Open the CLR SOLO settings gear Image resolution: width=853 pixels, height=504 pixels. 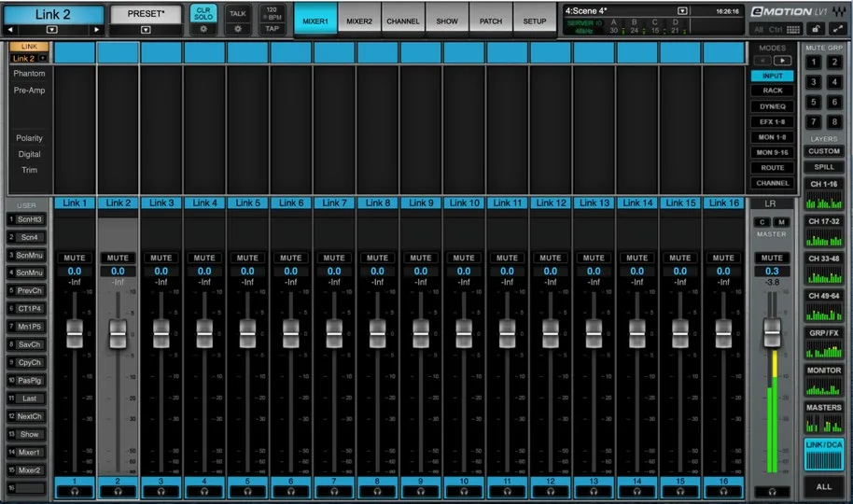coord(203,29)
